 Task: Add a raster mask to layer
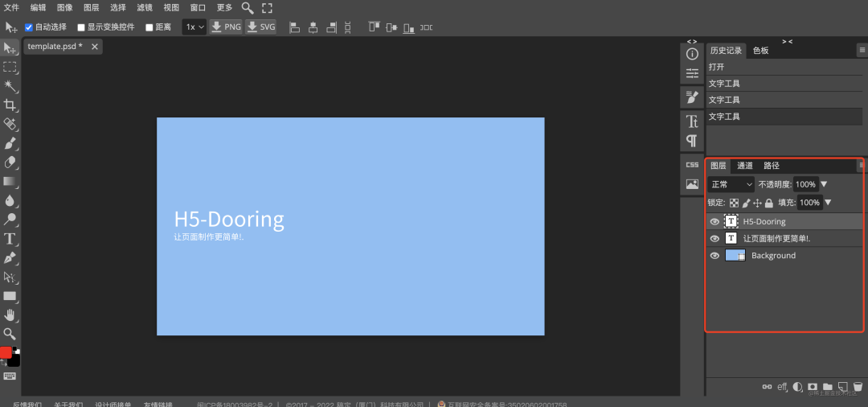pyautogui.click(x=813, y=387)
